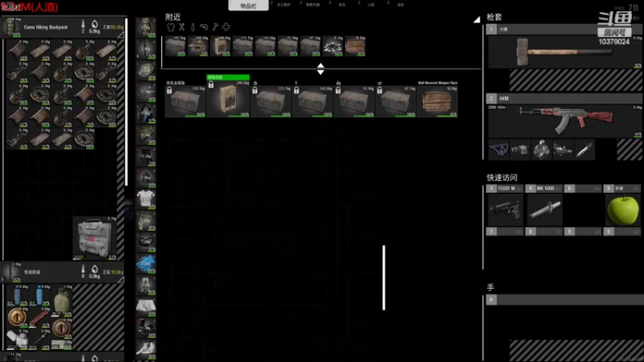Viewport: 644px width, 362px height.
Task: Click quick access slot 7 header
Action: tap(505, 232)
